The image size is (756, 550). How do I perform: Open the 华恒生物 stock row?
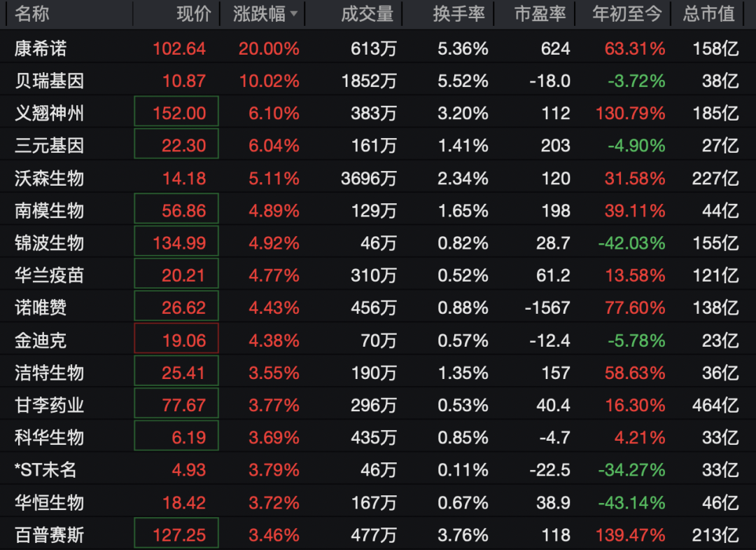pyautogui.click(x=378, y=502)
